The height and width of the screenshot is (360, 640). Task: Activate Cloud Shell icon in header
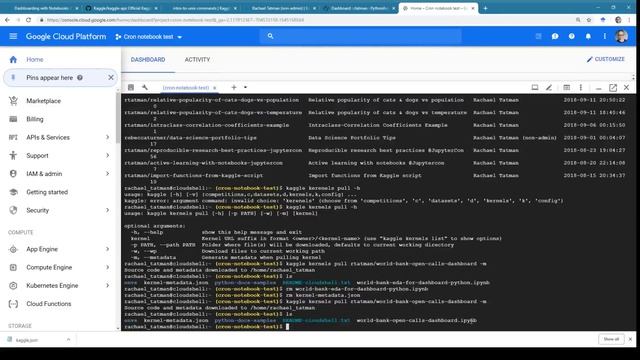tap(538, 36)
